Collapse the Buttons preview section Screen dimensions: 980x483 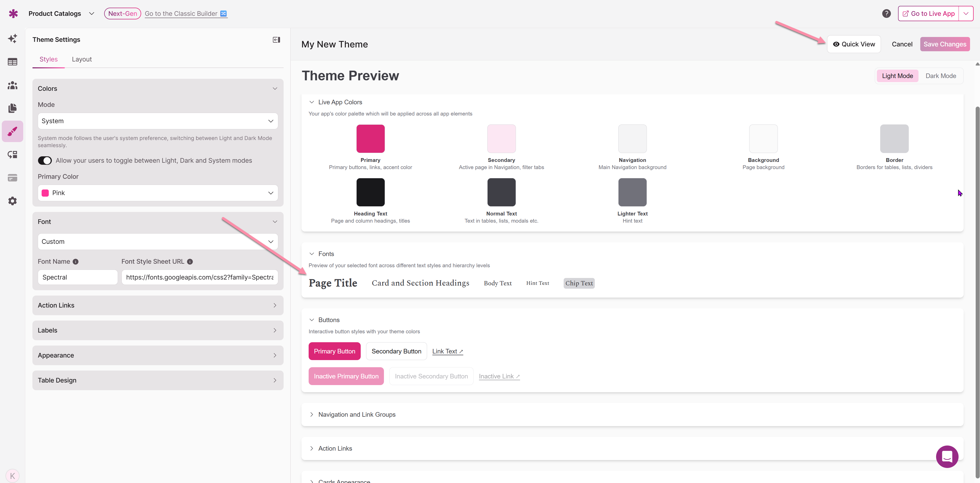click(x=312, y=320)
